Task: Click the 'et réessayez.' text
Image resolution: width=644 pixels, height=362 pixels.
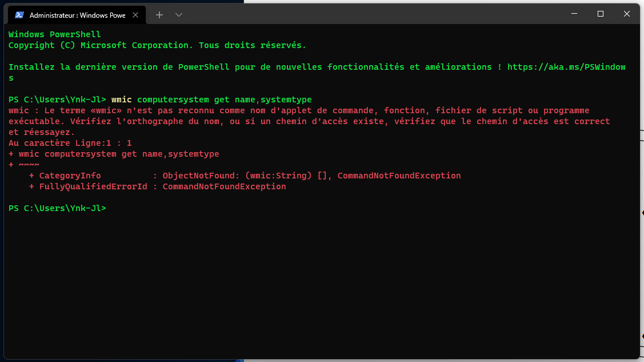Action: coord(42,132)
